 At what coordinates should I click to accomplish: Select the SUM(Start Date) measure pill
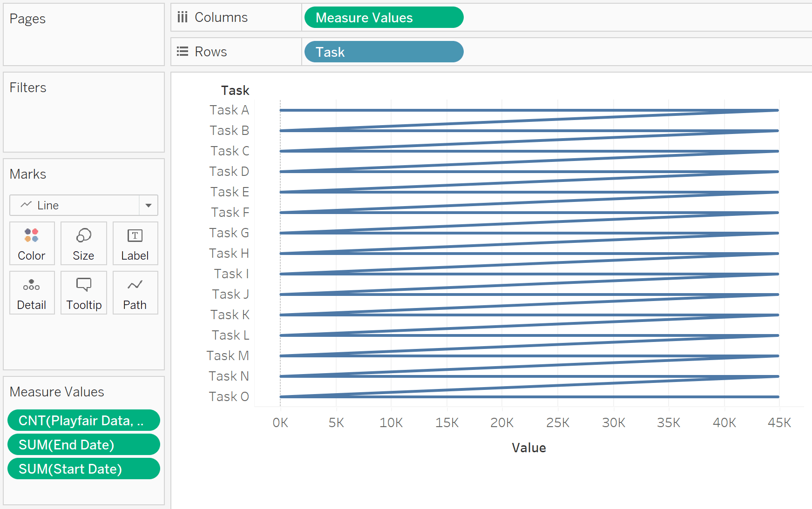[x=84, y=469]
